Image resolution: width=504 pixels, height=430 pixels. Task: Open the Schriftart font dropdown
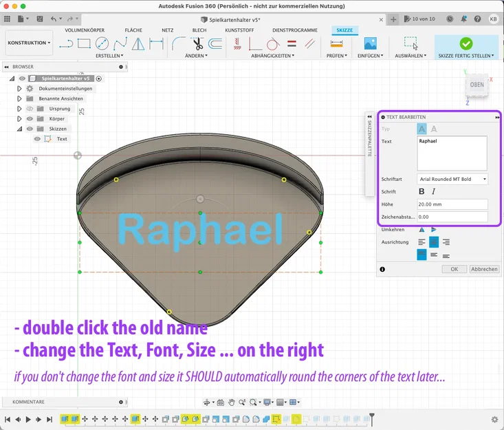pyautogui.click(x=452, y=179)
